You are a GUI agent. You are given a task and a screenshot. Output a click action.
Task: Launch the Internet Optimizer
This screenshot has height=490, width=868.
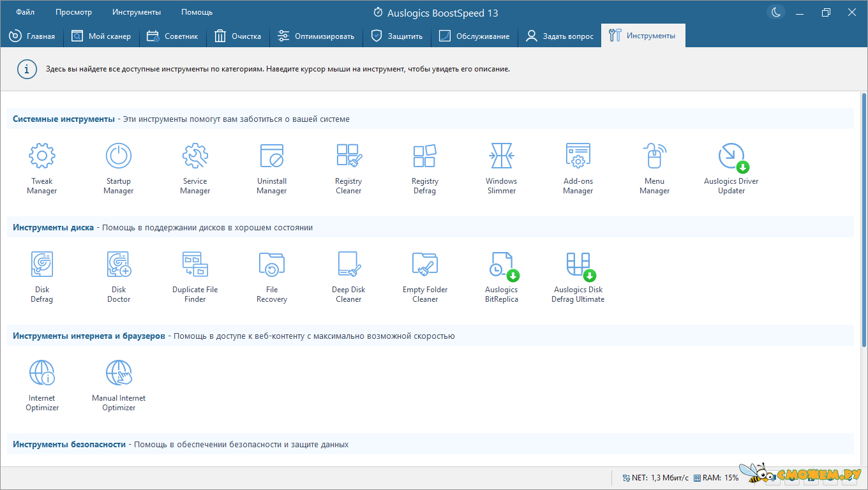tap(42, 385)
